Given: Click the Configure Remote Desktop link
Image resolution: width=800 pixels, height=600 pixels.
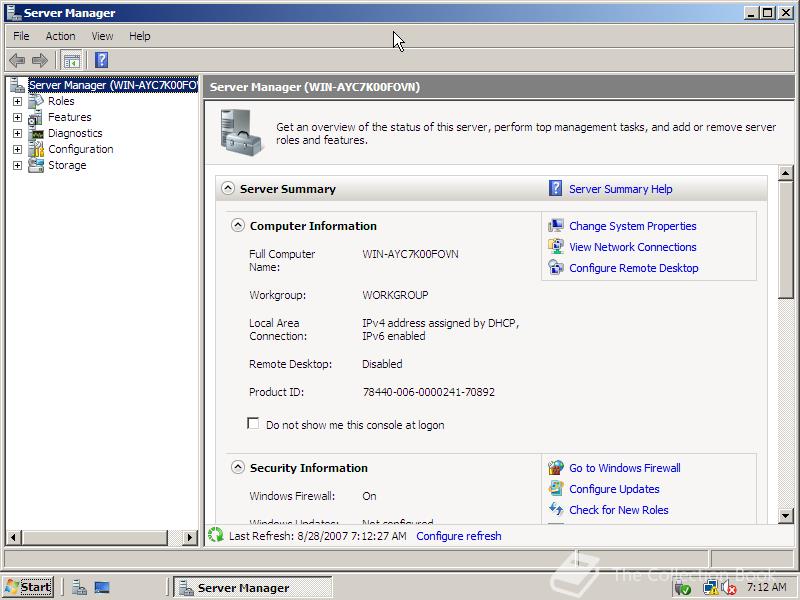Looking at the screenshot, I should click(x=634, y=268).
